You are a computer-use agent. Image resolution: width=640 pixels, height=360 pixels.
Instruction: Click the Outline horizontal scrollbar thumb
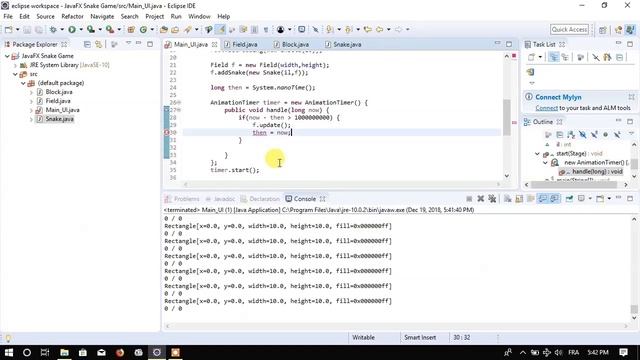coord(574,185)
